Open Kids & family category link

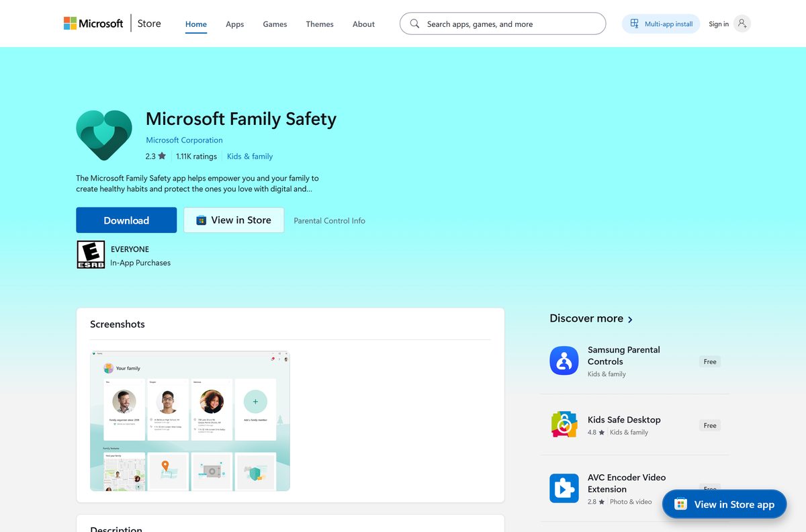(250, 157)
